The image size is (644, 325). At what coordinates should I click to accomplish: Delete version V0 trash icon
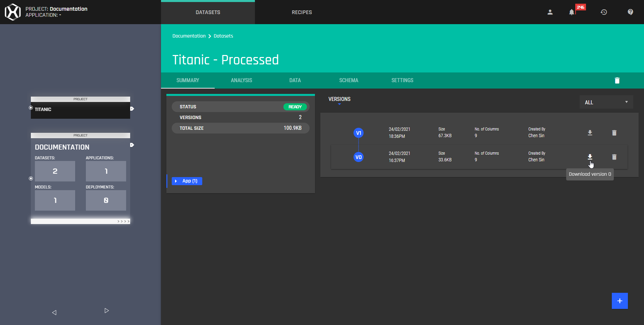click(x=614, y=157)
